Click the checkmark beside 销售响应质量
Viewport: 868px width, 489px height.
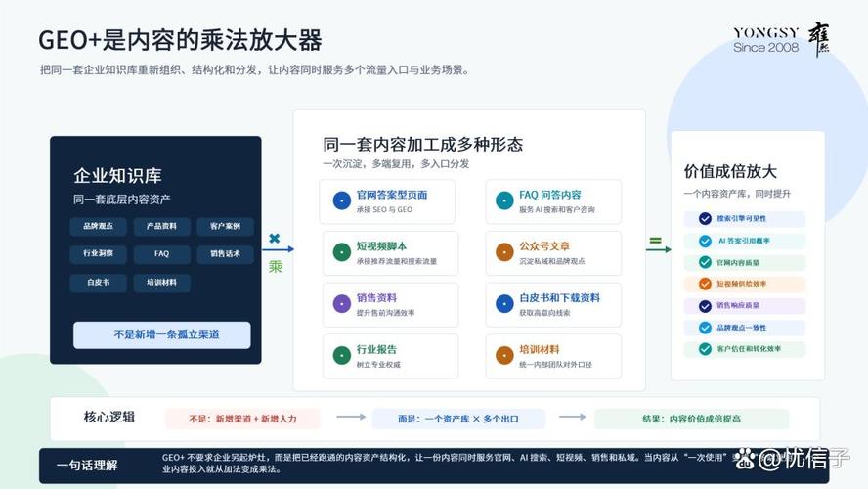705,306
